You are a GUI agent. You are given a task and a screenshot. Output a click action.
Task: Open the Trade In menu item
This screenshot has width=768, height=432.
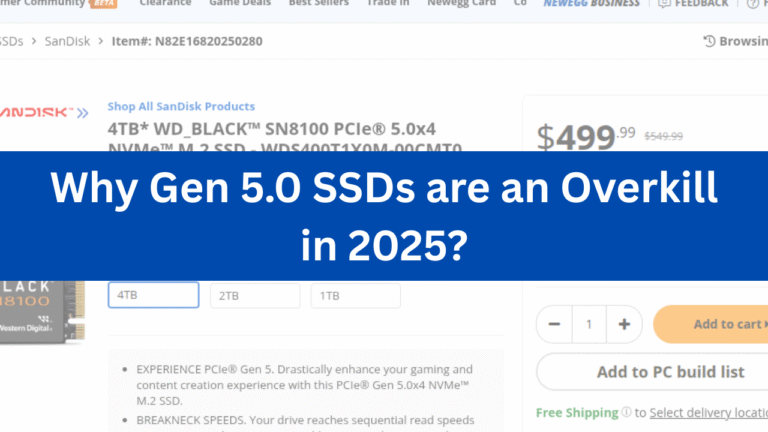coord(388,3)
